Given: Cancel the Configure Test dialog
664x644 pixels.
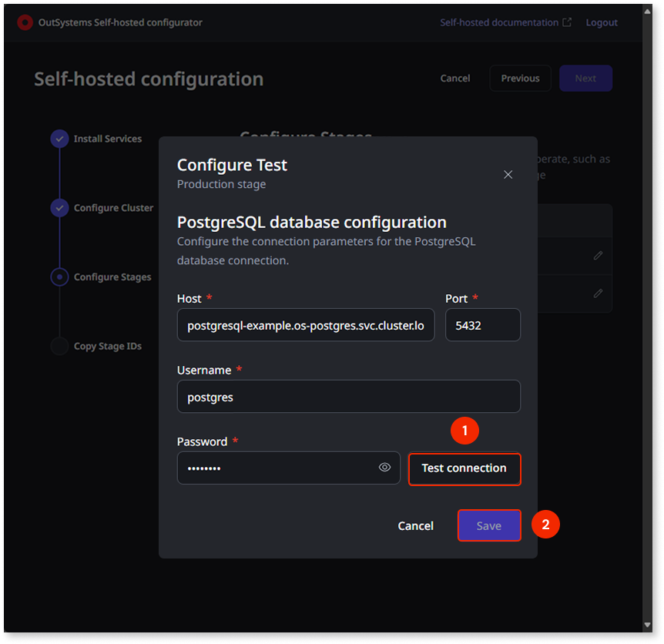Looking at the screenshot, I should point(415,526).
